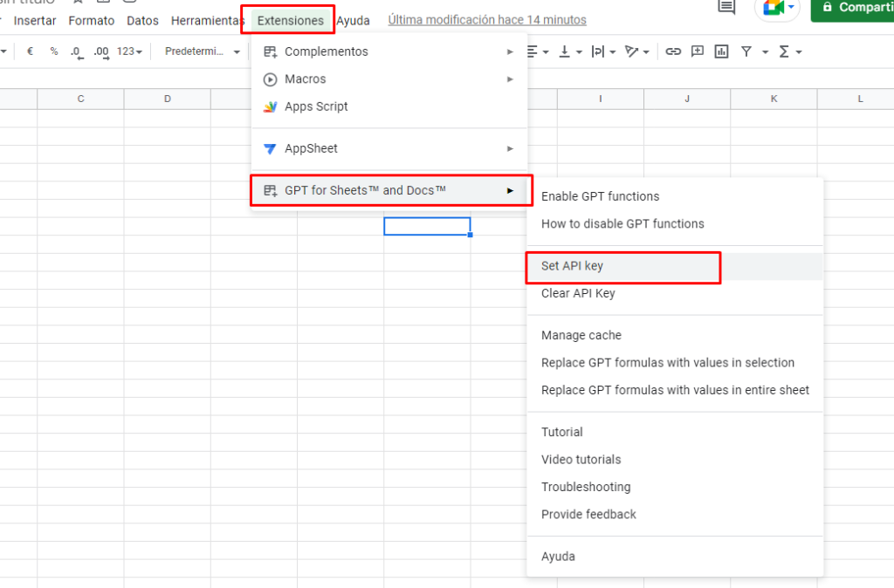This screenshot has width=894, height=588.
Task: Click the AppSheet blue icon
Action: 271,148
